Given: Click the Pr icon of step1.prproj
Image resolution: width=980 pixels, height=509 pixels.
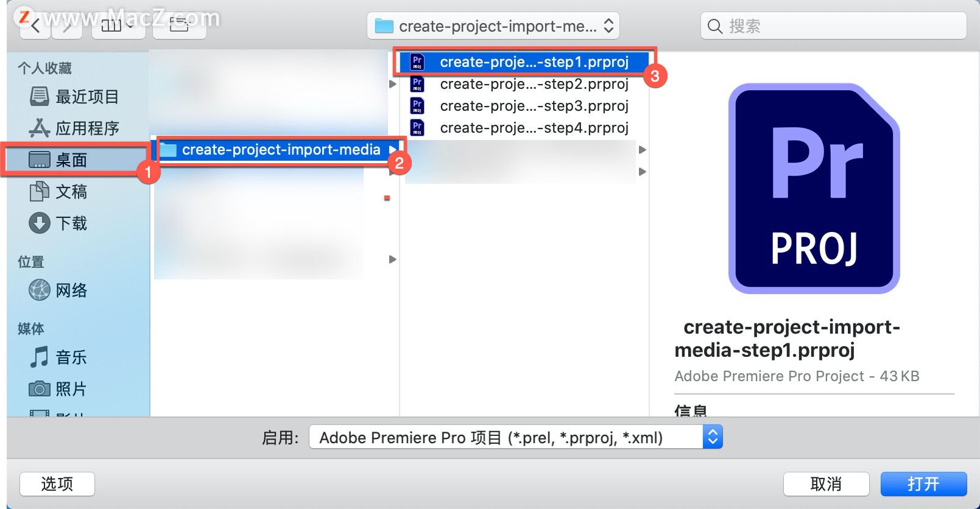Looking at the screenshot, I should [417, 62].
